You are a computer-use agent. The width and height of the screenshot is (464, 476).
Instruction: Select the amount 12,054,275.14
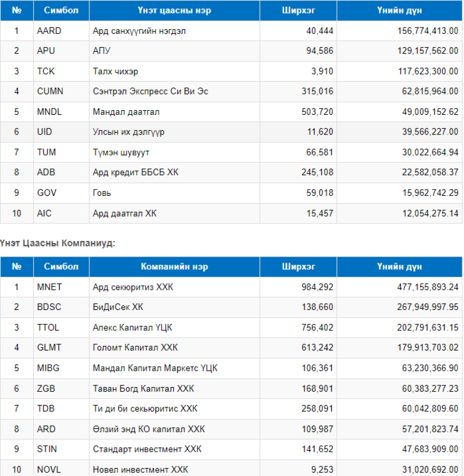[x=430, y=213]
